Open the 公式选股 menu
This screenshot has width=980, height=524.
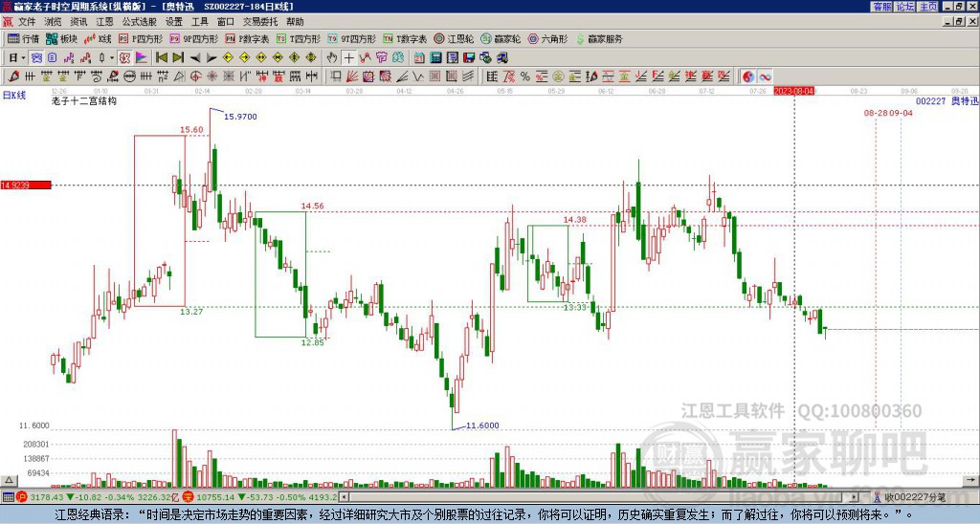tap(139, 22)
